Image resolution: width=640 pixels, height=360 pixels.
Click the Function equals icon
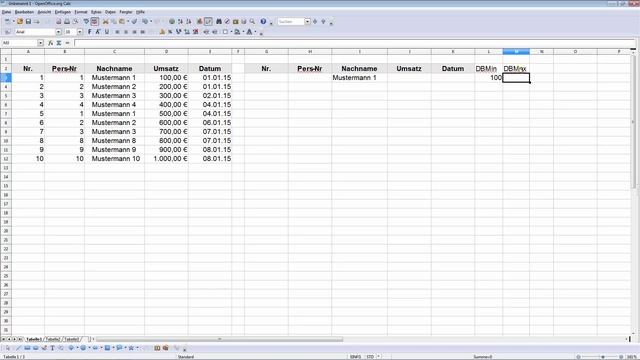click(x=67, y=43)
